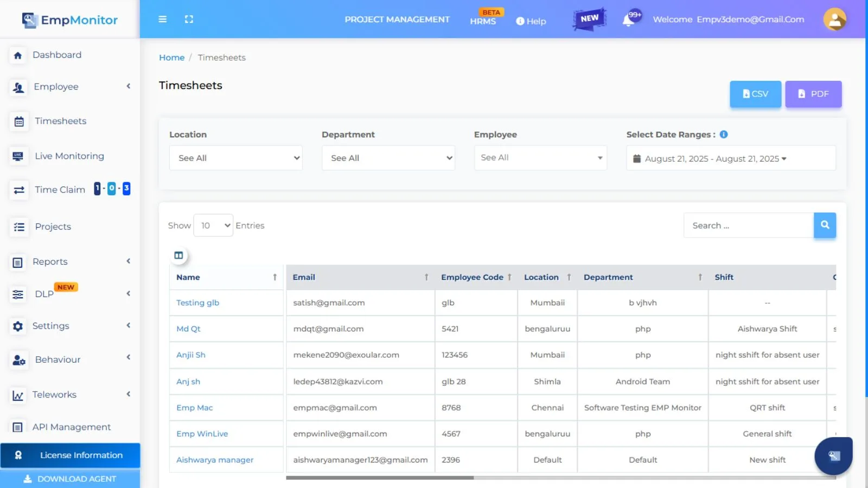868x488 pixels.
Task: Export timesheets with CSV button
Action: [755, 94]
